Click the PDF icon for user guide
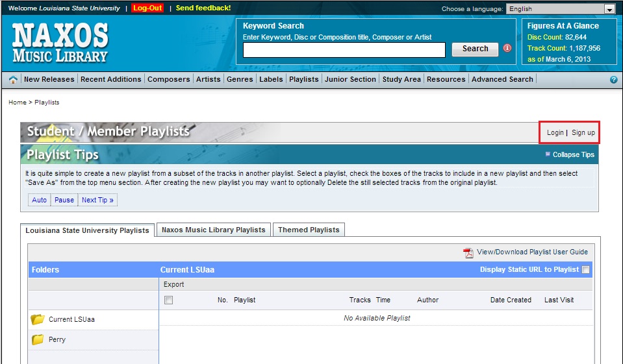 [468, 252]
